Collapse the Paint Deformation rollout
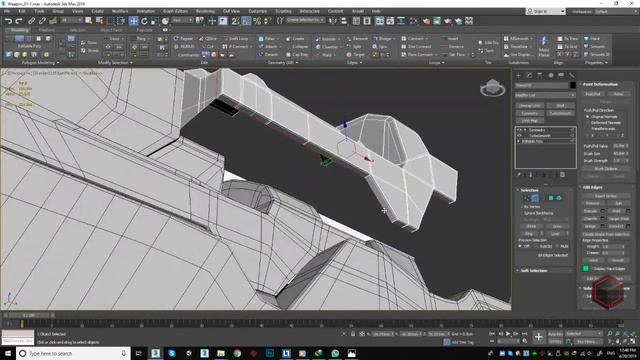This screenshot has width=640, height=360. [606, 84]
